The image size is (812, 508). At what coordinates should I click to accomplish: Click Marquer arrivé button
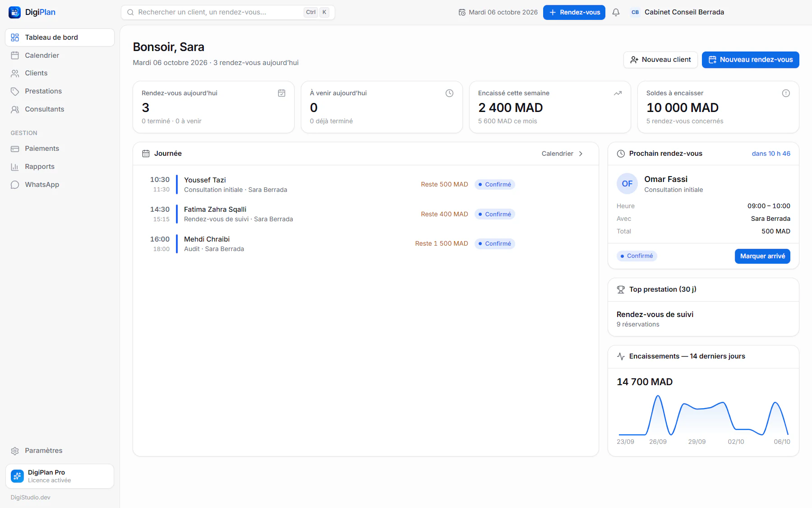tap(762, 256)
